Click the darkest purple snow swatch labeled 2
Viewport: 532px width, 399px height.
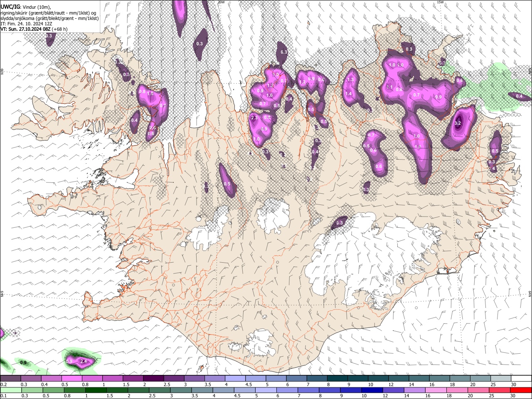[153, 378]
